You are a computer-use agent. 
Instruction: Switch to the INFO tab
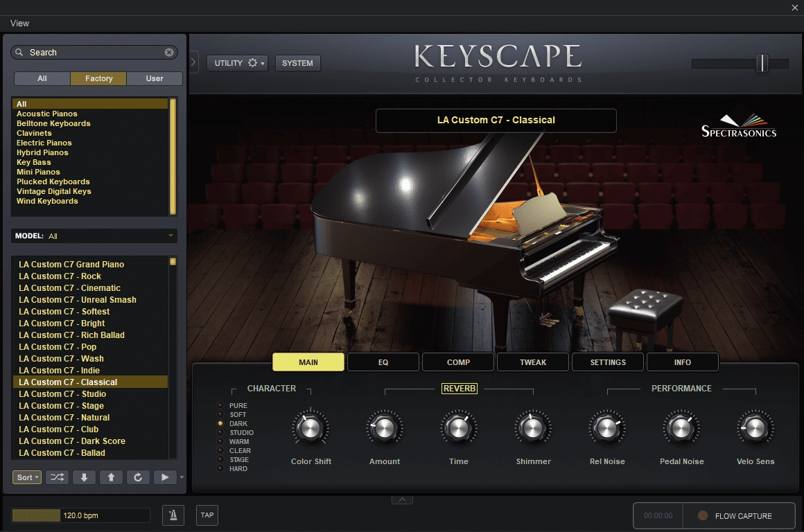[x=683, y=362]
